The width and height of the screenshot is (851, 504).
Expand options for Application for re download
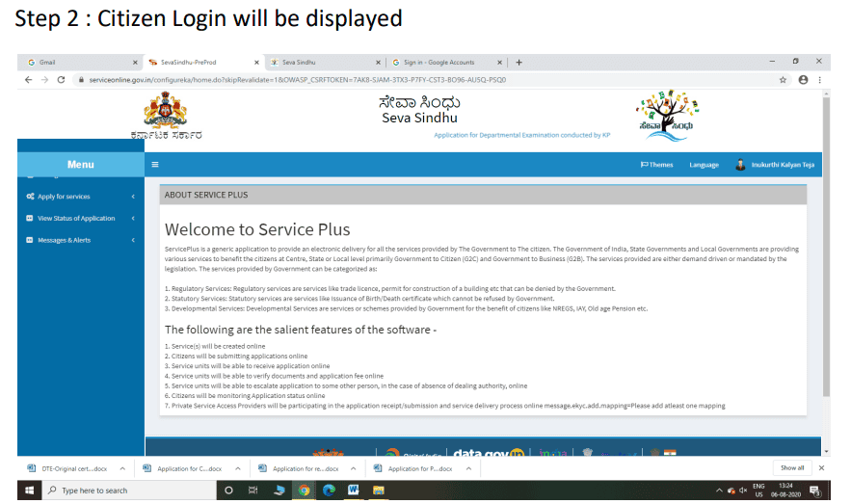tap(354, 468)
